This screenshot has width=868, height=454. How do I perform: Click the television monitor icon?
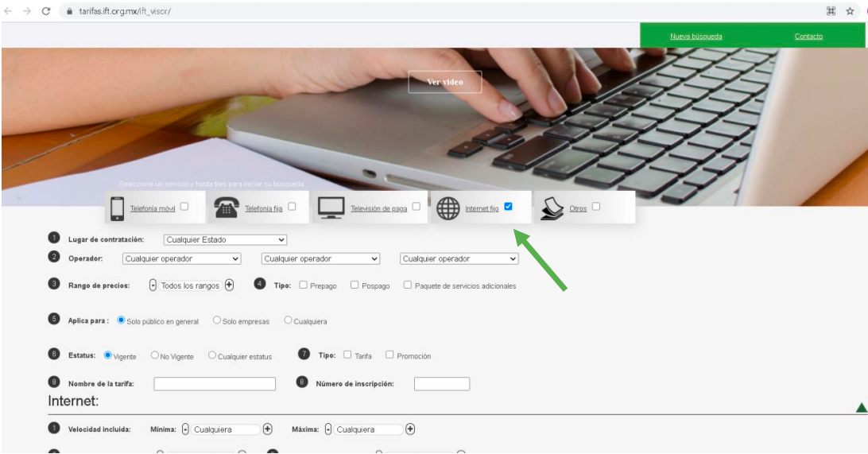[331, 208]
